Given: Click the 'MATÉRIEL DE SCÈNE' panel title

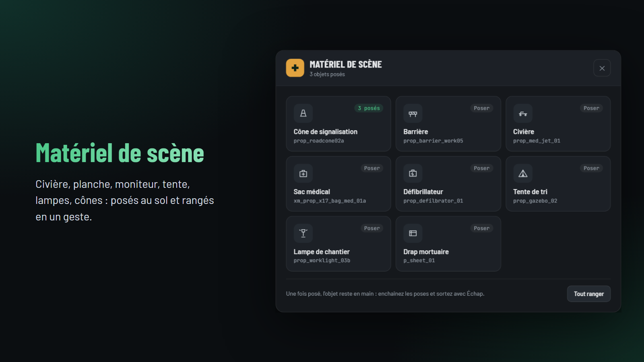Looking at the screenshot, I should point(346,64).
